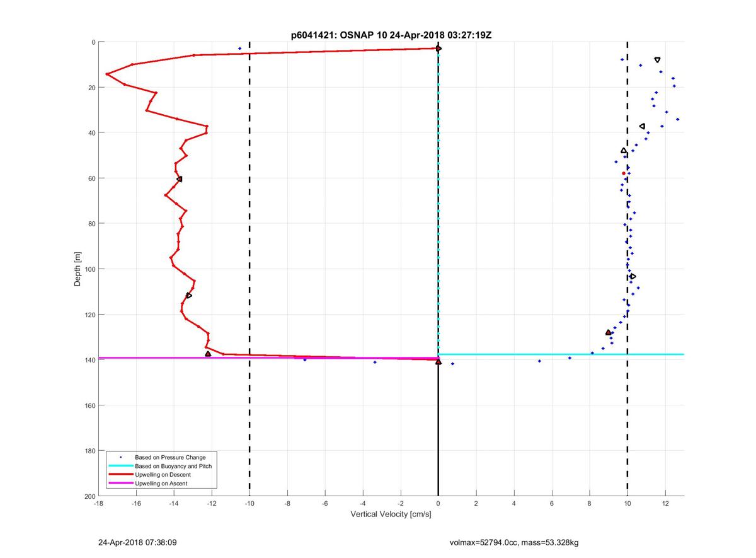This screenshot has height=558, width=756.
Task: Click the y-axis tick label '60'
Action: tap(91, 178)
